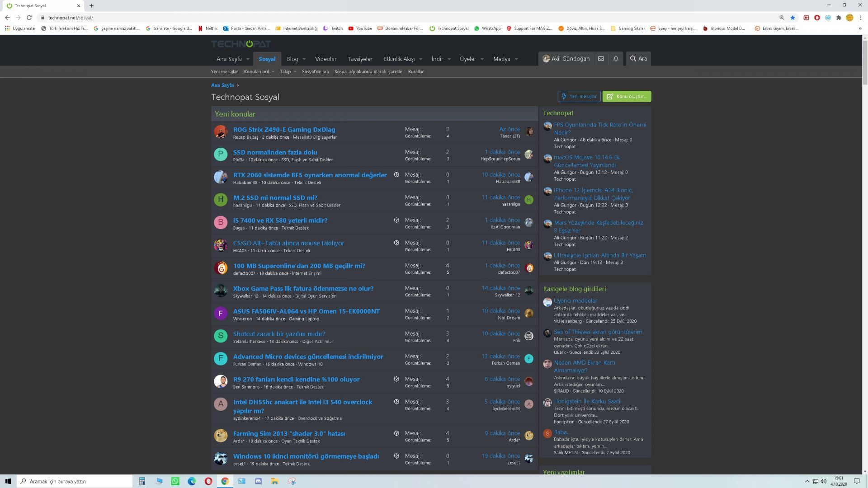This screenshot has height=488, width=868.
Task: Expand the Ana Sayfa dropdown arrow
Action: [248, 59]
